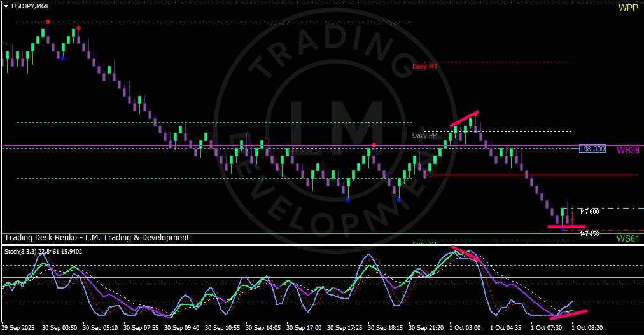Open the chart dropdown triangle beside USDJPY,M68

click(x=6, y=6)
